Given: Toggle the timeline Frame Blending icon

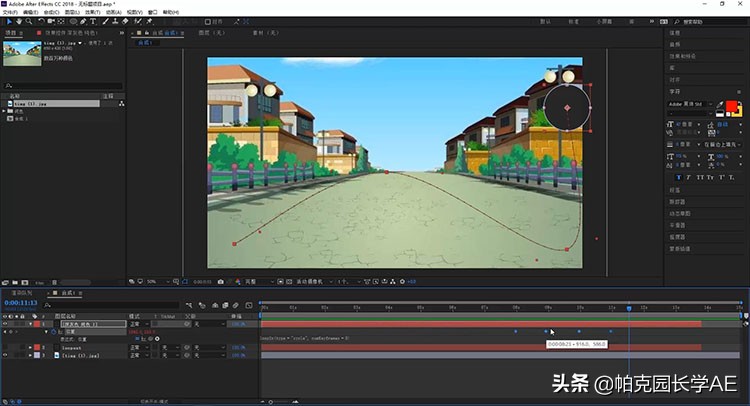Looking at the screenshot, I should (x=225, y=305).
